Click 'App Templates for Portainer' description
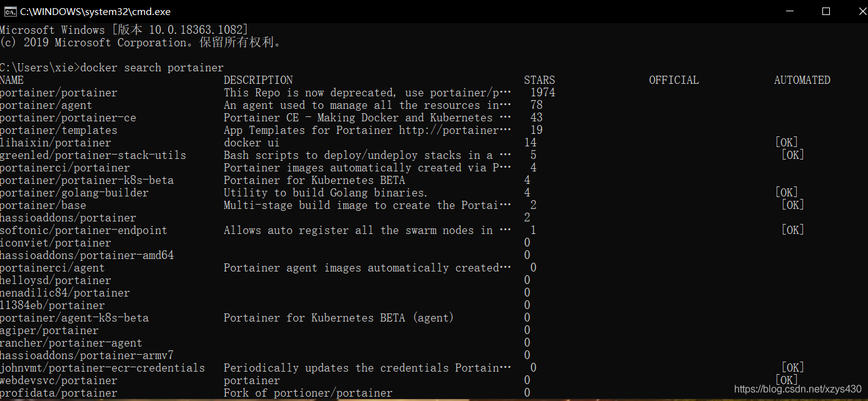Image resolution: width=868 pixels, height=401 pixels. [368, 130]
